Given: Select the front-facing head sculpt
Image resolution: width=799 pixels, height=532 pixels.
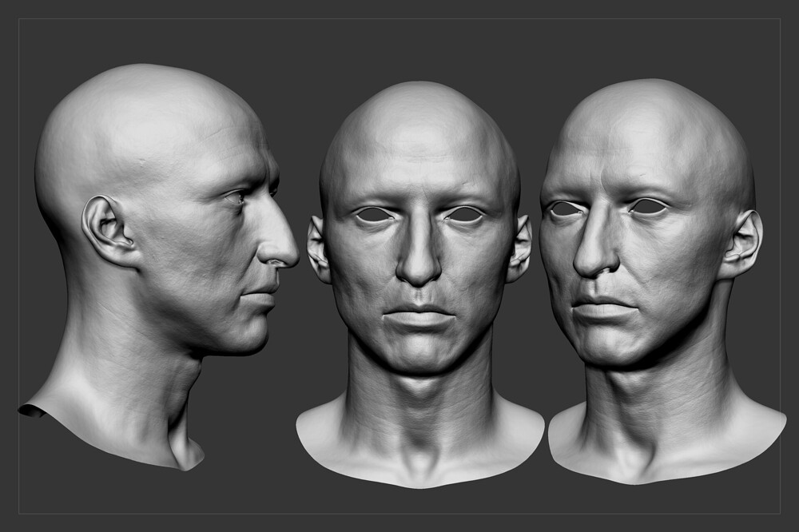Looking at the screenshot, I should pos(420,284).
